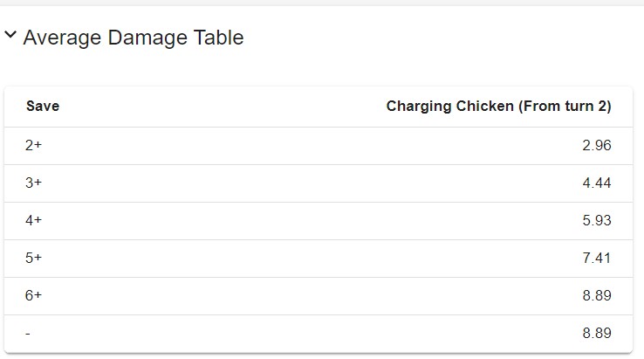Click the Save column header
The height and width of the screenshot is (359, 644).
coord(43,107)
